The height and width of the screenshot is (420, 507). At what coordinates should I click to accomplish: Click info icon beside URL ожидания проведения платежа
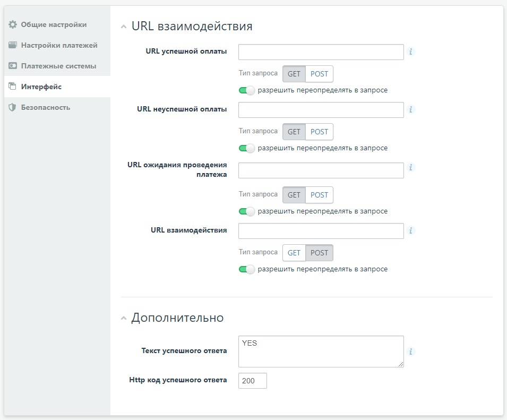pos(411,168)
